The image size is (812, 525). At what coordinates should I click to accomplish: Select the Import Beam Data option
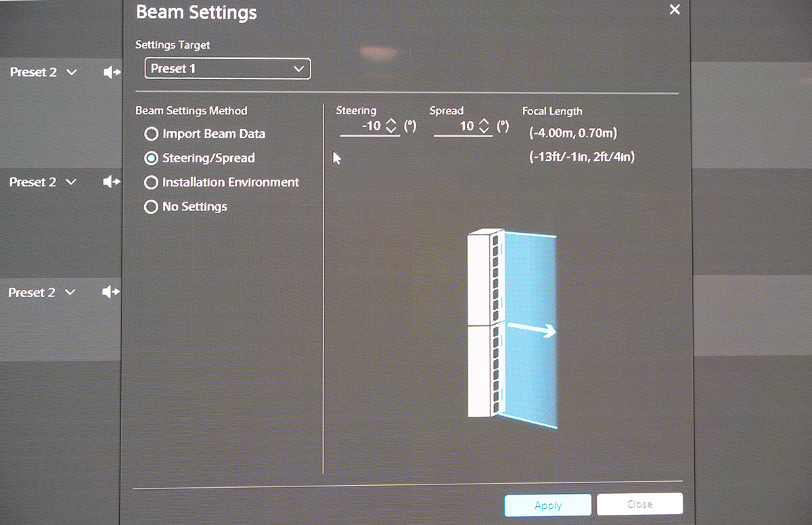[152, 134]
